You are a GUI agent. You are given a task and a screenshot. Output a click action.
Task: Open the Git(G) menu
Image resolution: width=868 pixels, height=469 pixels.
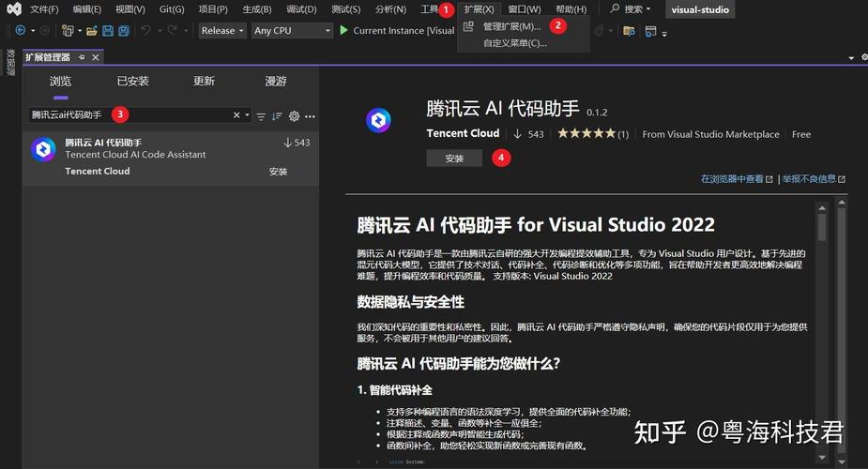172,9
